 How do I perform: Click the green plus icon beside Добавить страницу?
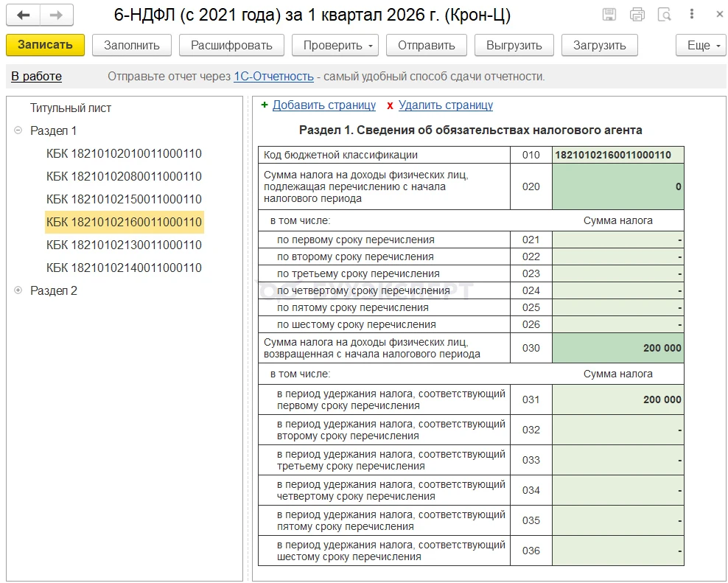click(265, 105)
